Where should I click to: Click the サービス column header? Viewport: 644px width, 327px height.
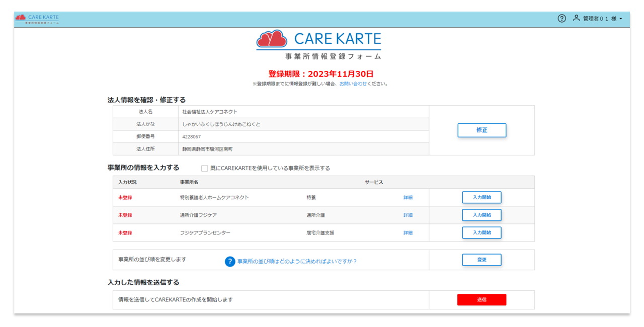pos(374,182)
